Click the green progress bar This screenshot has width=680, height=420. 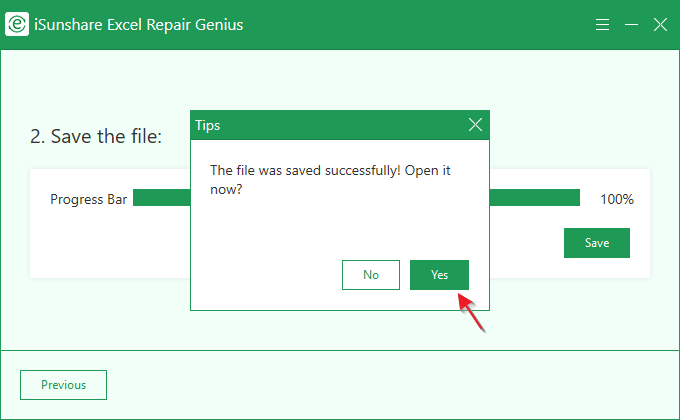161,199
